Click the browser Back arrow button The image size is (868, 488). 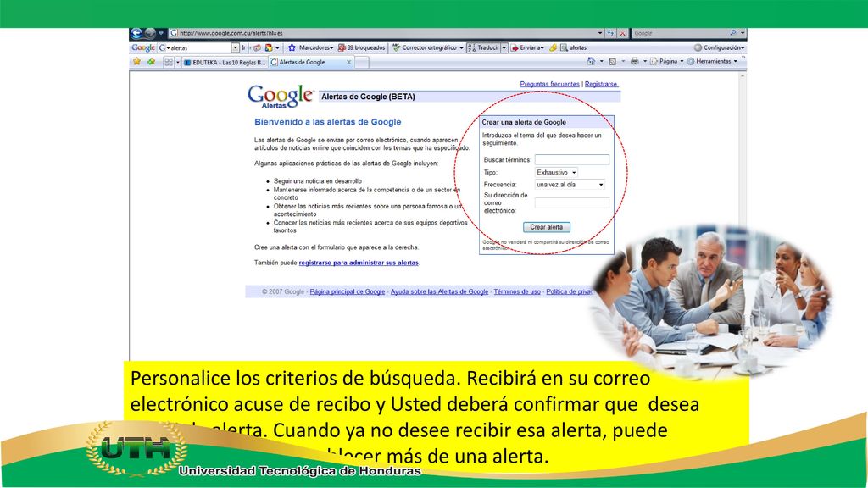tap(136, 33)
